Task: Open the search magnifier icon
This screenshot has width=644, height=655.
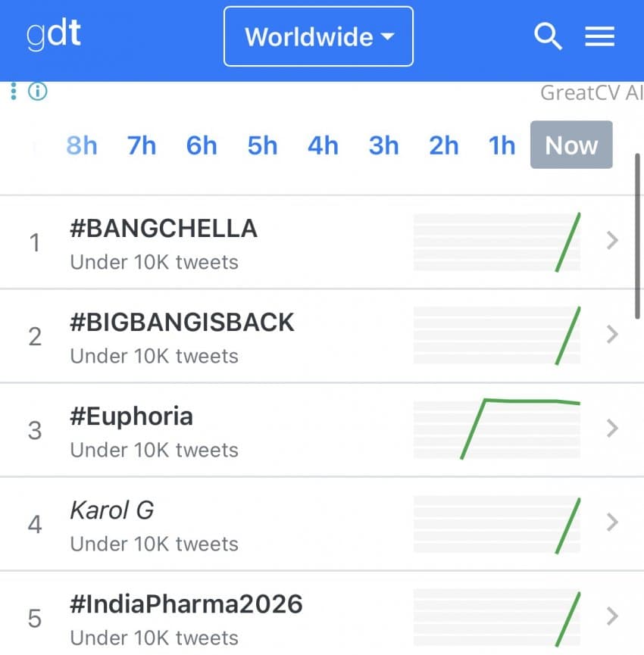Action: (x=548, y=36)
